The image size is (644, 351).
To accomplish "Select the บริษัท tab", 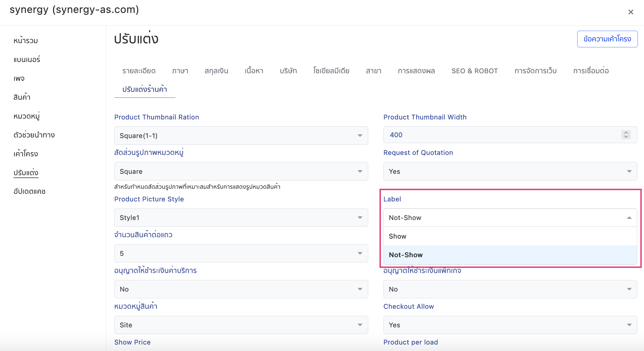I will click(x=288, y=71).
